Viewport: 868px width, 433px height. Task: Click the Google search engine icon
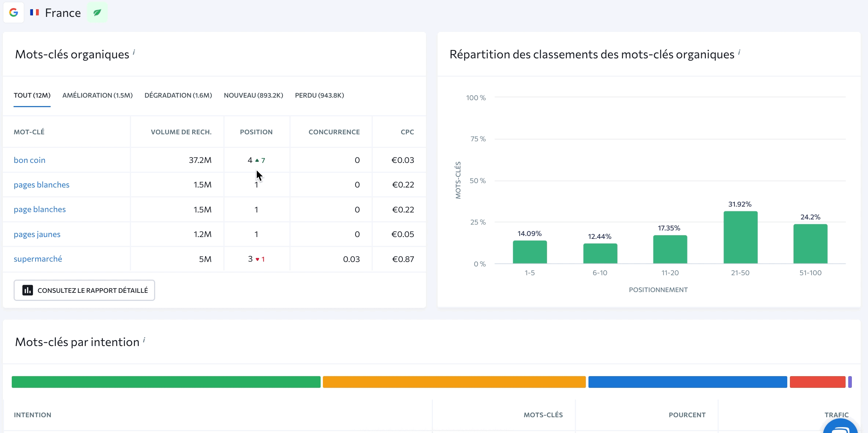click(14, 12)
